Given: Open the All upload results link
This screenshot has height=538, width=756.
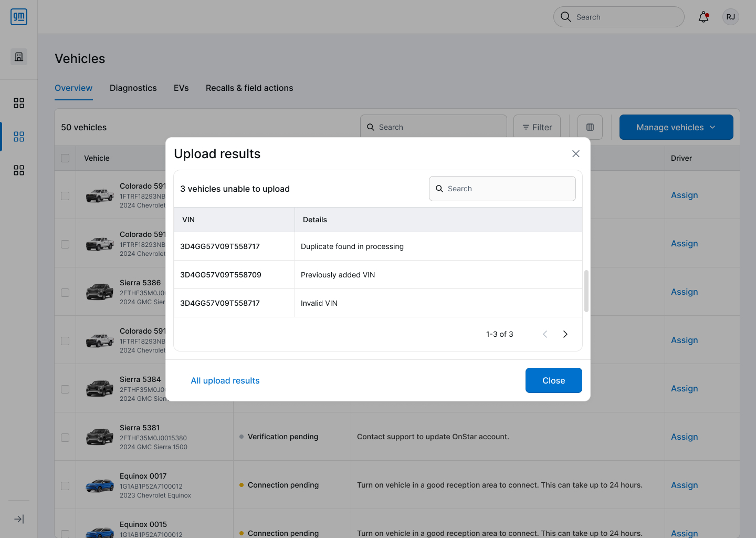Looking at the screenshot, I should pos(225,380).
